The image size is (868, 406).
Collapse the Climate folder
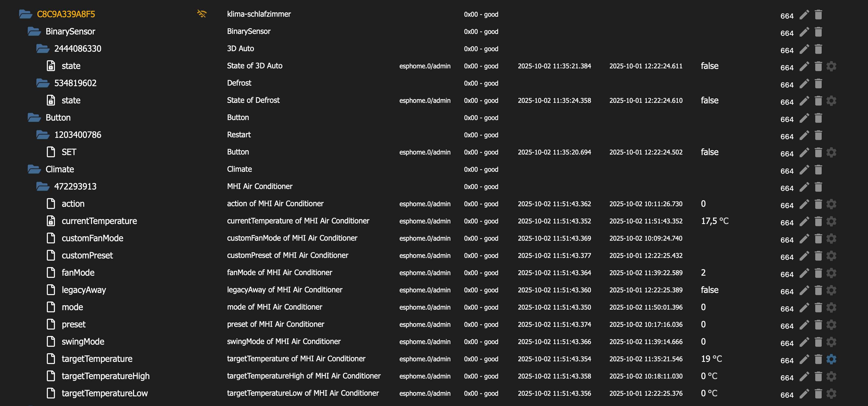pos(34,169)
